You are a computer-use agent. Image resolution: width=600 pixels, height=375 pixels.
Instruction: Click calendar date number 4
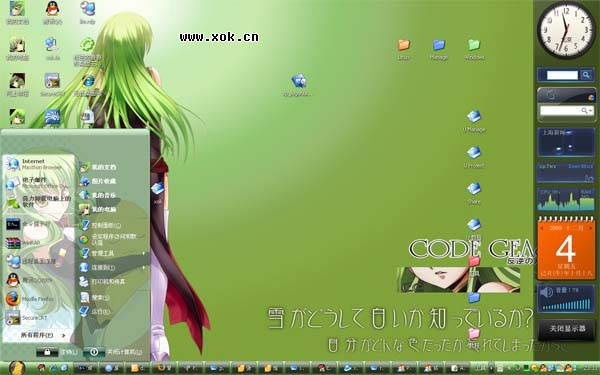(566, 249)
